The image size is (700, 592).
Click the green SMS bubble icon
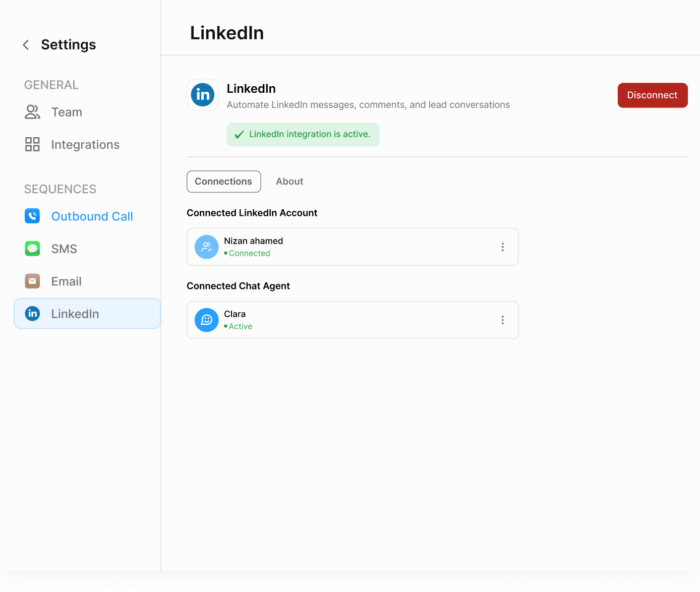click(x=32, y=249)
